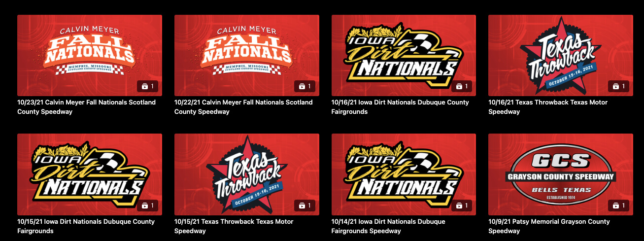Click video count badge on 10/15/21 Iowa Dirt Nationals thumbnail
Image resolution: width=644 pixels, height=241 pixels.
pos(147,206)
